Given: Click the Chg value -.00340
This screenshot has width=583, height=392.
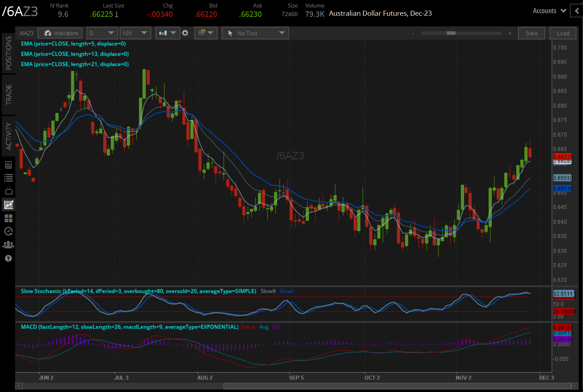Looking at the screenshot, I should (x=160, y=14).
